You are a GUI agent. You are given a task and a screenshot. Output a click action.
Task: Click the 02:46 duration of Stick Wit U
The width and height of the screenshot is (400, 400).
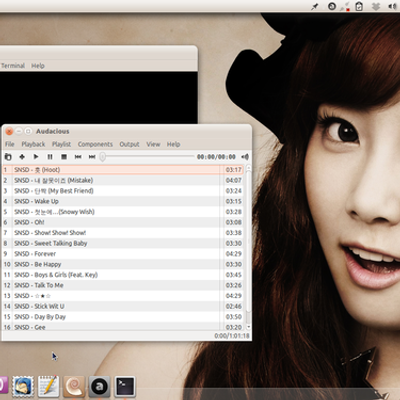coord(234,306)
